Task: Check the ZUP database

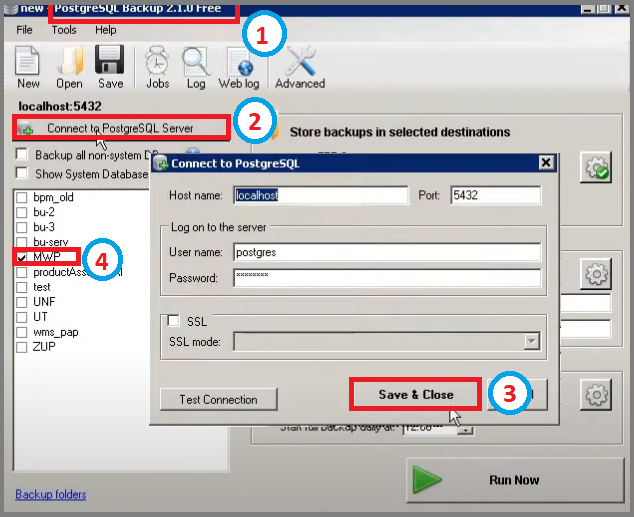Action: 21,347
